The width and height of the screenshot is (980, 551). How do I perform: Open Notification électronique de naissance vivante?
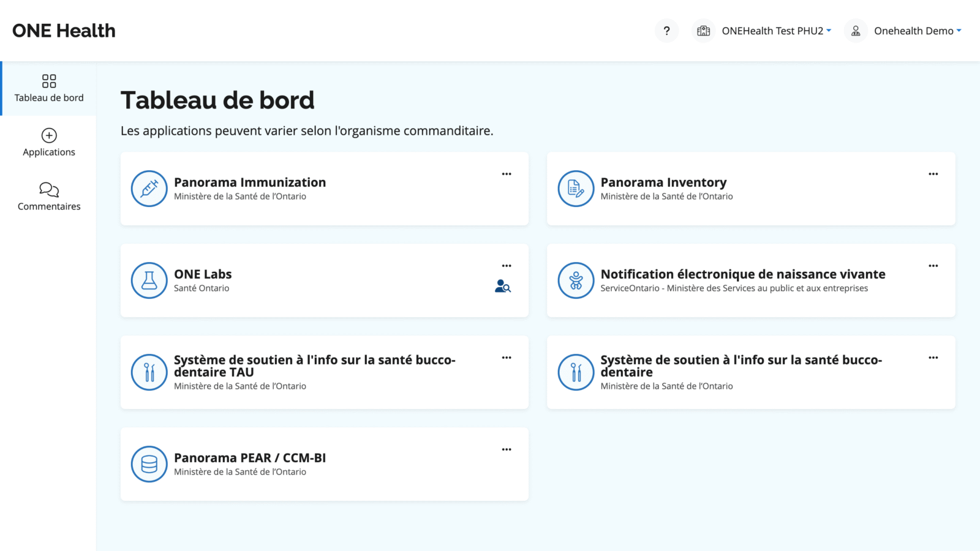pyautogui.click(x=743, y=274)
